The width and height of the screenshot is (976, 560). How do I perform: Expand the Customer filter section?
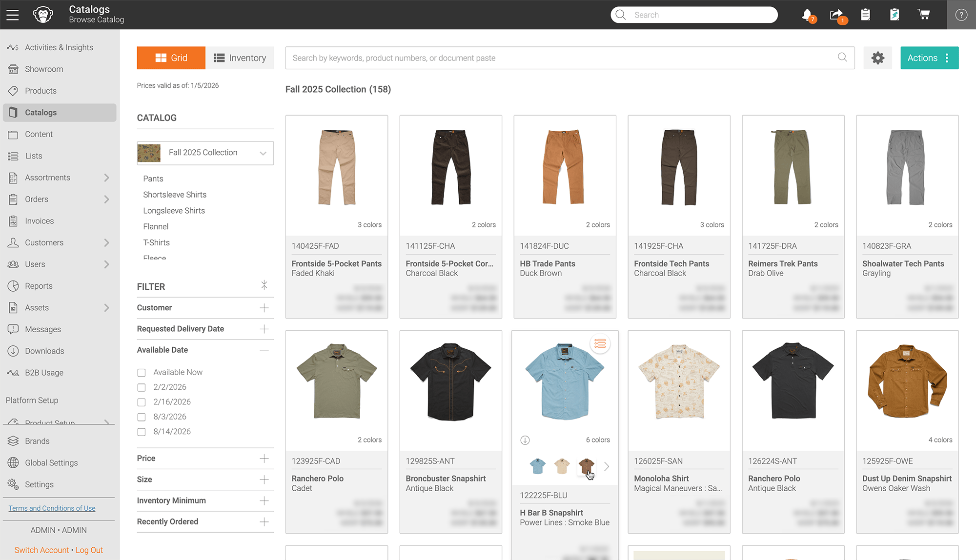tap(264, 308)
